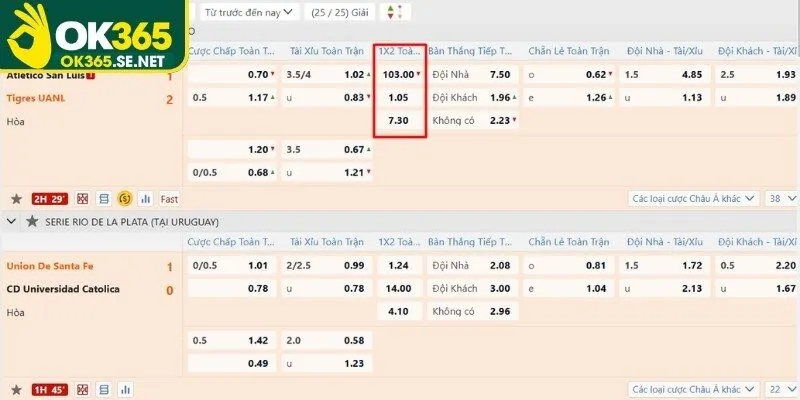Viewport: 800px width, 400px height.
Task: Select even (e) odds 1.26
Action: [569, 97]
